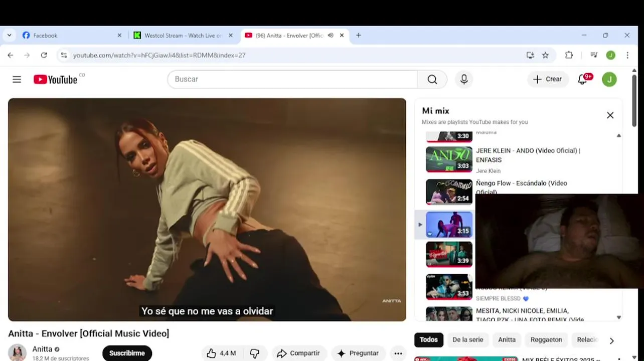
Task: Subscribe with Suscribirme button
Action: [127, 353]
